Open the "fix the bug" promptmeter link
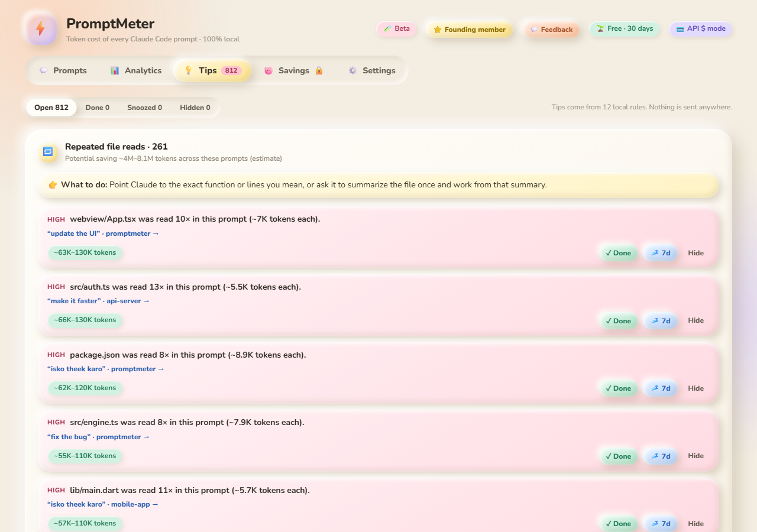The image size is (757, 532). point(99,437)
